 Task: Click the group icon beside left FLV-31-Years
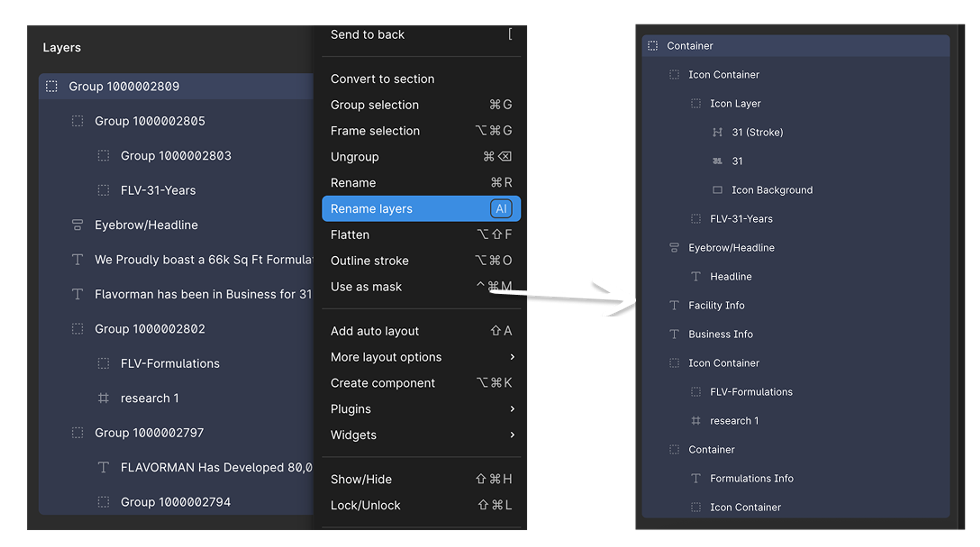pyautogui.click(x=103, y=190)
